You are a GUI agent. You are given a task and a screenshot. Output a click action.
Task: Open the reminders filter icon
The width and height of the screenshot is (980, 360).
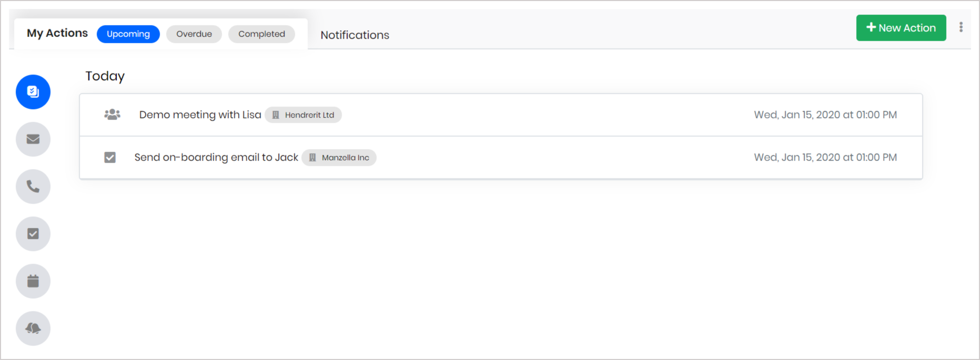point(33,328)
